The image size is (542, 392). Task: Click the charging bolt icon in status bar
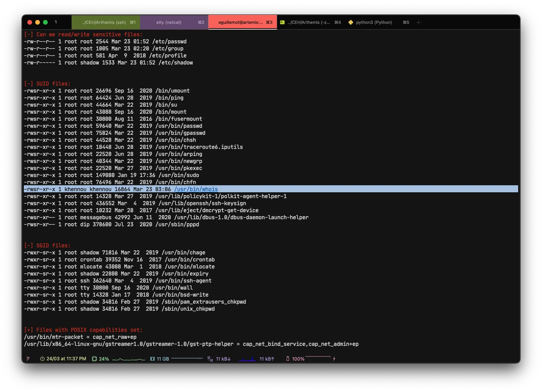[334, 359]
